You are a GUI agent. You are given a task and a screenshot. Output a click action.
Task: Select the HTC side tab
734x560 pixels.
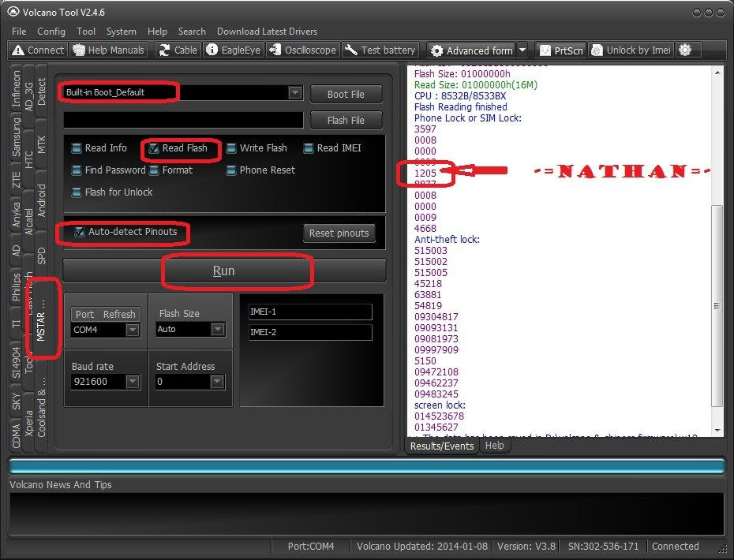tap(29, 159)
